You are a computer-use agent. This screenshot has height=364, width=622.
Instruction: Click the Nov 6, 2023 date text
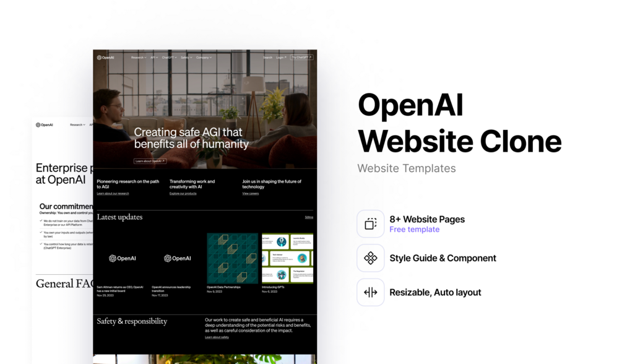click(270, 292)
